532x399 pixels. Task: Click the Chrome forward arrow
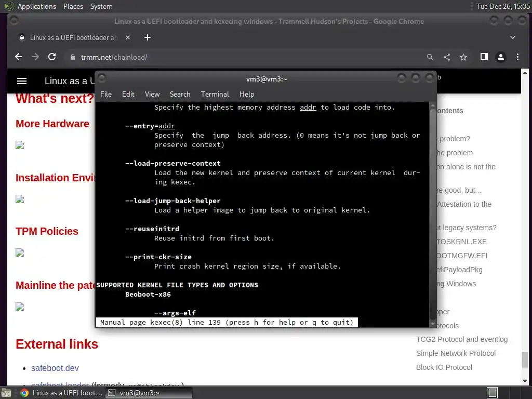tap(35, 57)
